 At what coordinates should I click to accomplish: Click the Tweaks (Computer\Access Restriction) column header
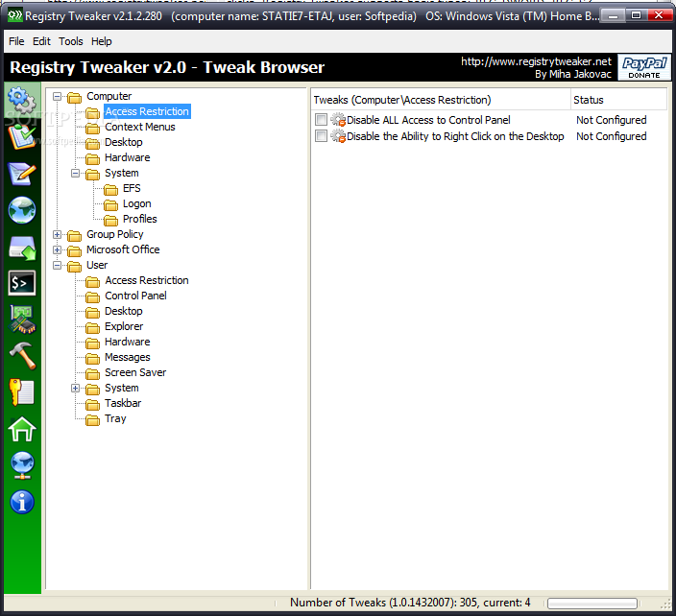pos(441,100)
